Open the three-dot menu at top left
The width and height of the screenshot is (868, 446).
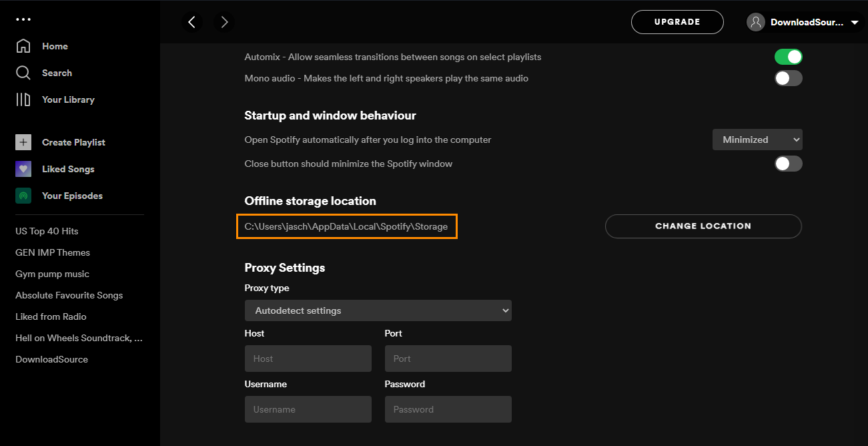click(23, 19)
